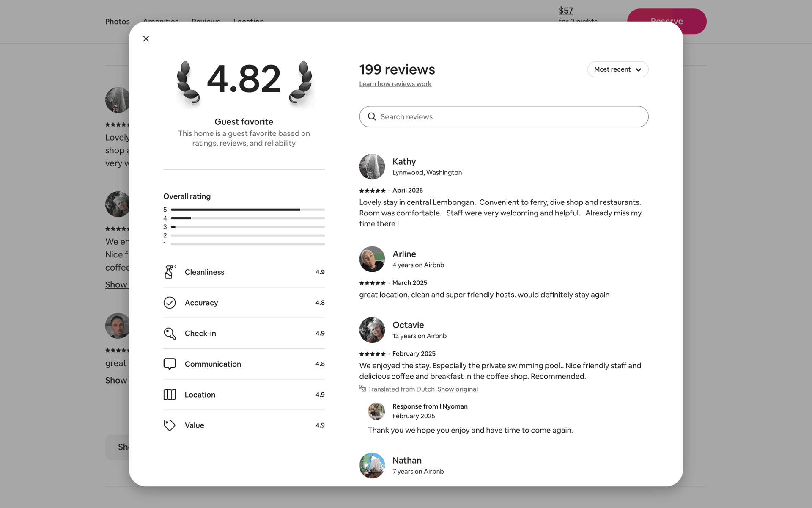Click the first background reviewer avatar at left edge
Image resolution: width=812 pixels, height=508 pixels.
117,100
